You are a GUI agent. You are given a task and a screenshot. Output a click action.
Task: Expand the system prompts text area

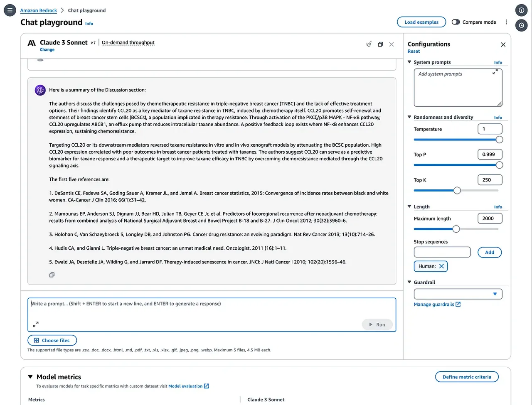coord(495,72)
